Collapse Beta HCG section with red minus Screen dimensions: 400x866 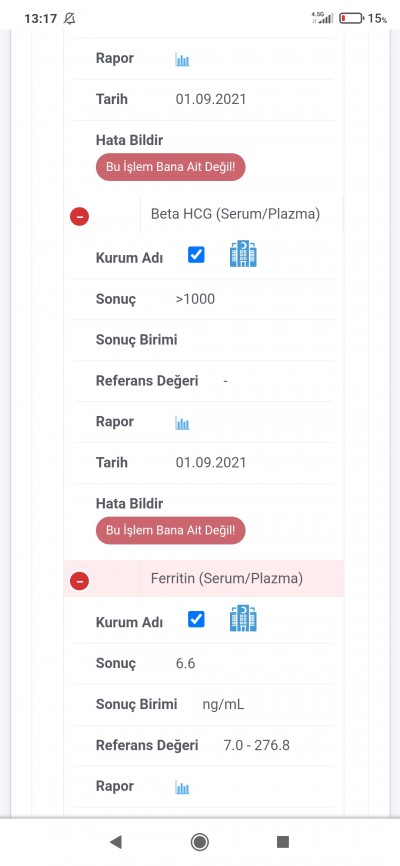(79, 216)
